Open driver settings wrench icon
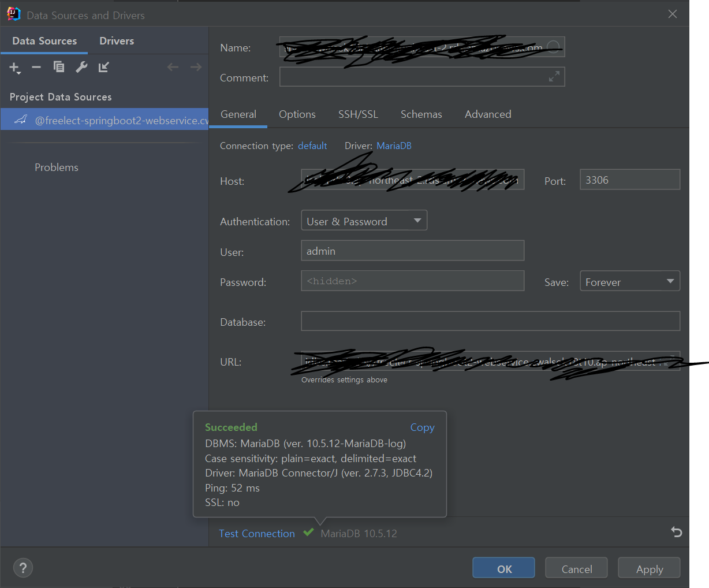This screenshot has width=709, height=588. pyautogui.click(x=81, y=67)
